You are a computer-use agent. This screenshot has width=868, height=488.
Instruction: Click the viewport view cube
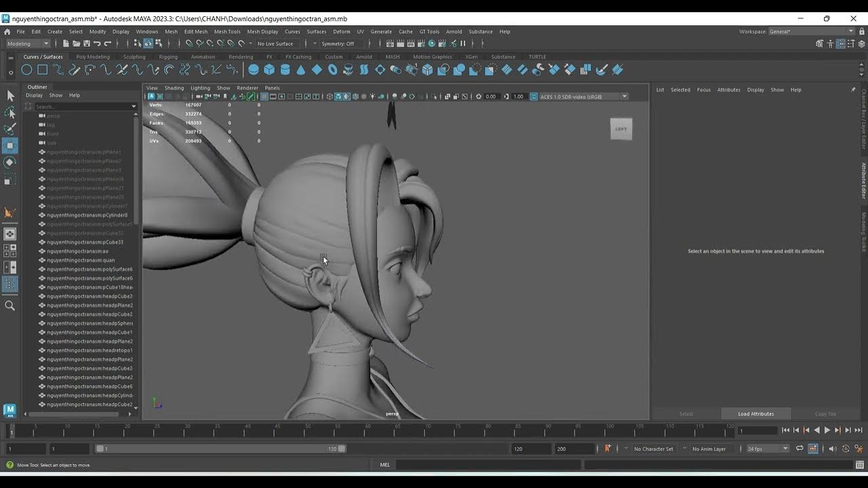621,129
